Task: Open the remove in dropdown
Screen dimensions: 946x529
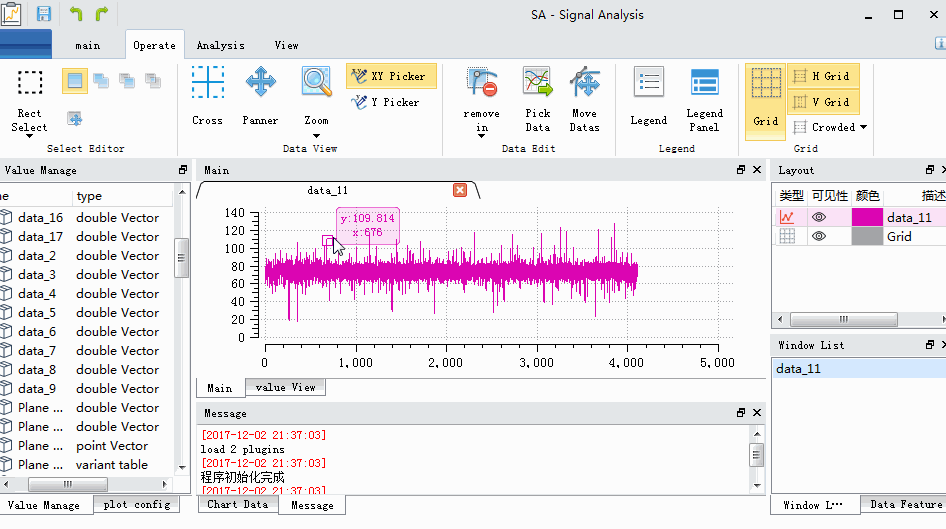Action: [481, 136]
